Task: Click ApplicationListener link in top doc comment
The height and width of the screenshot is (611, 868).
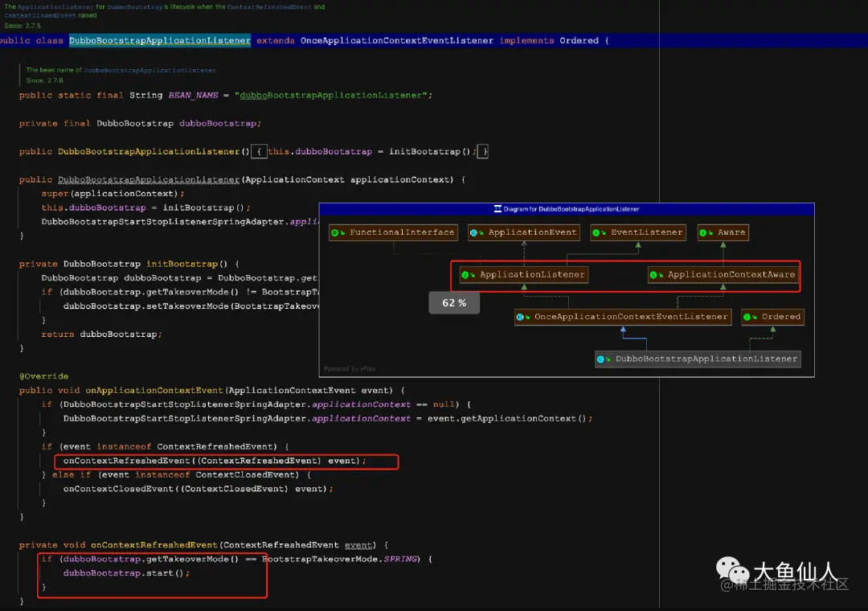Action: click(55, 7)
